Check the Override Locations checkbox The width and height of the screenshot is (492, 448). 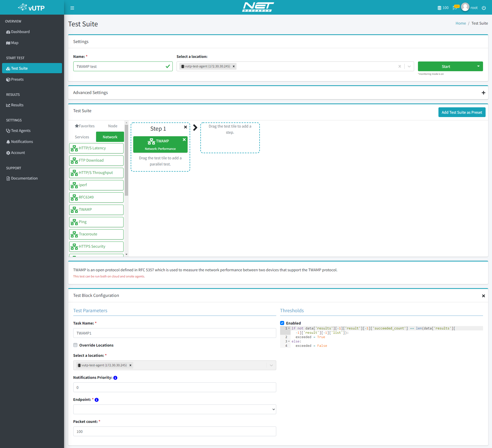click(75, 345)
